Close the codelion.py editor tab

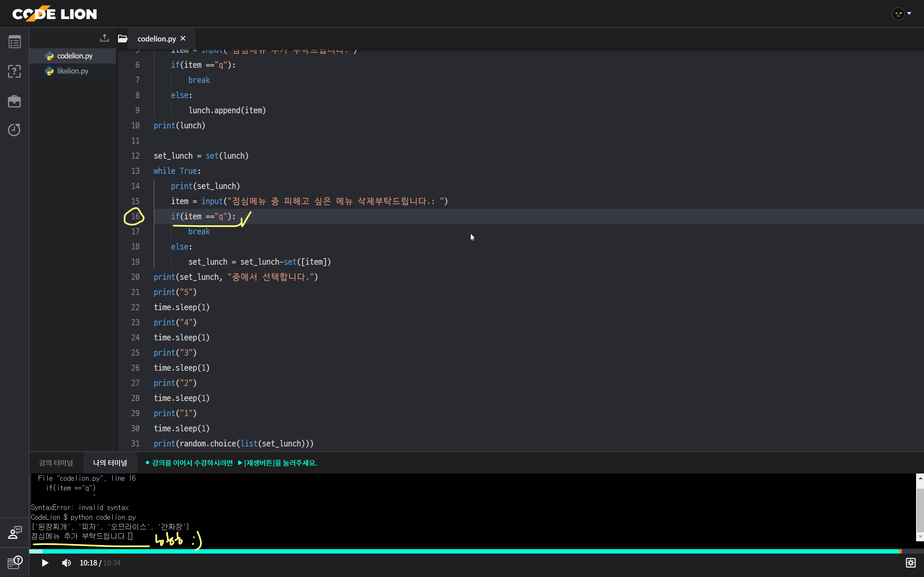click(183, 39)
